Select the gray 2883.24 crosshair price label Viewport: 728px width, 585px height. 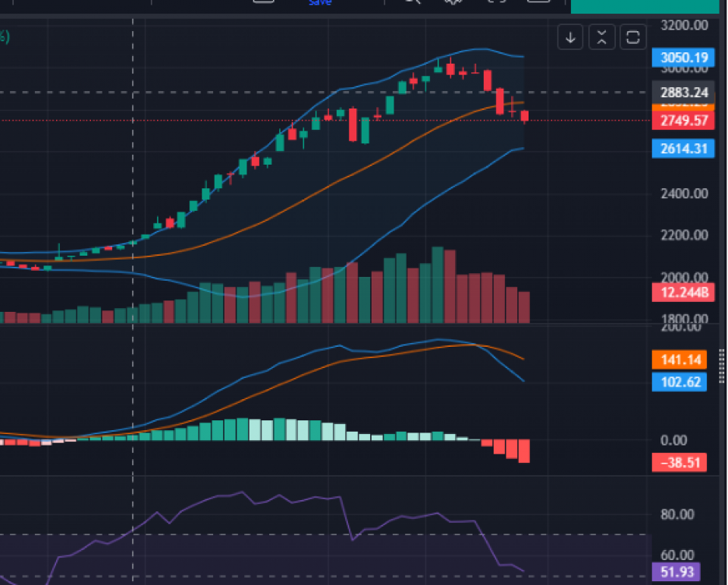(684, 92)
